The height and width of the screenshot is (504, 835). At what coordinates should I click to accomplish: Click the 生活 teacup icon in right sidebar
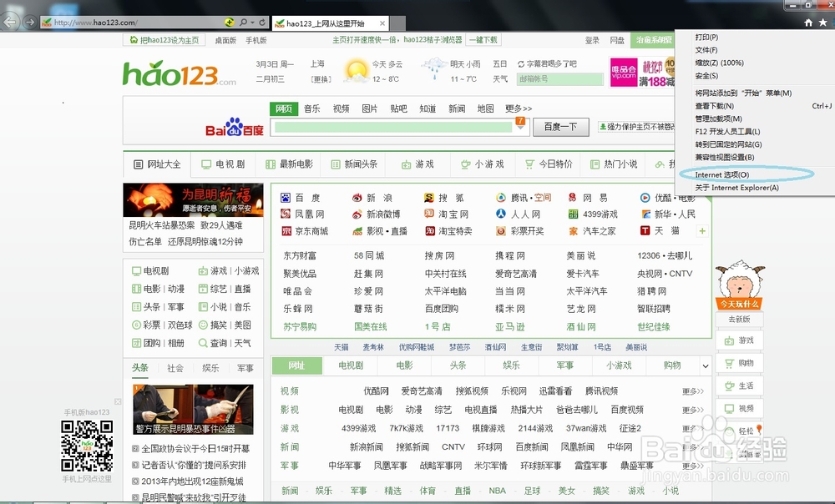click(x=729, y=386)
